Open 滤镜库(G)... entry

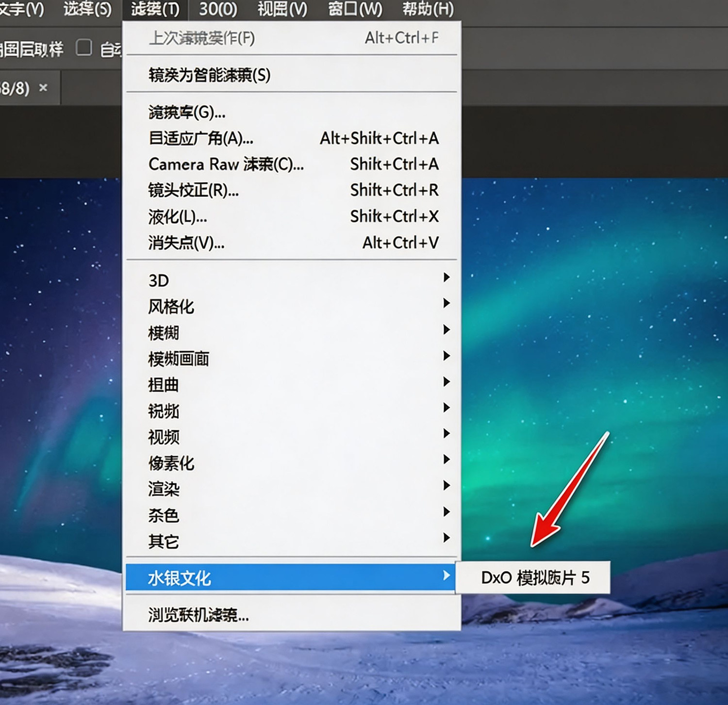291,113
